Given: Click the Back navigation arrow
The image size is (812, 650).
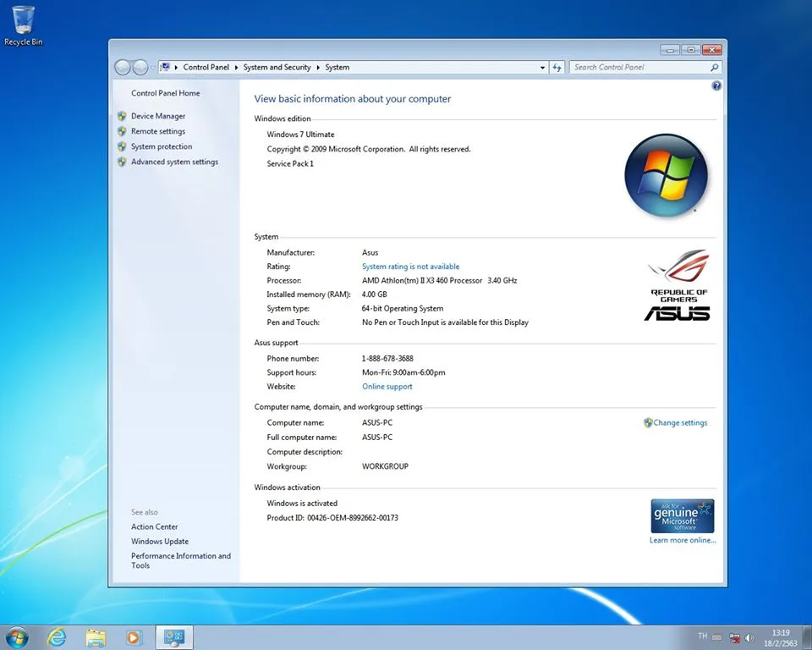Looking at the screenshot, I should pyautogui.click(x=122, y=67).
